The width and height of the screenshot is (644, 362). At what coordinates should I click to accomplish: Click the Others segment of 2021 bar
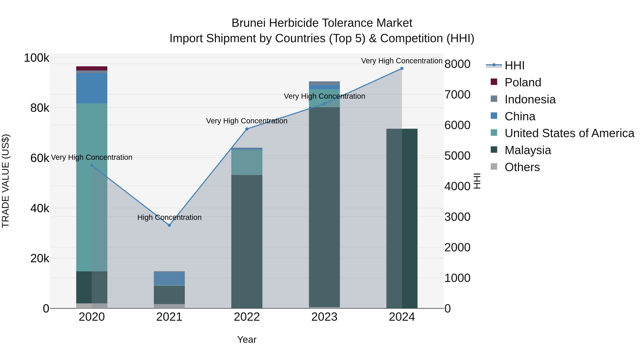[169, 306]
